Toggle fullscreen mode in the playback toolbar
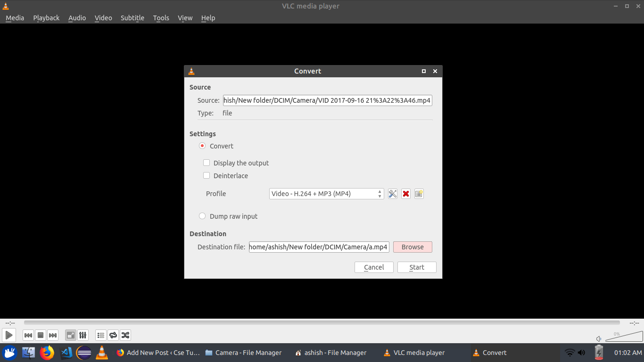The image size is (644, 362). tap(70, 335)
